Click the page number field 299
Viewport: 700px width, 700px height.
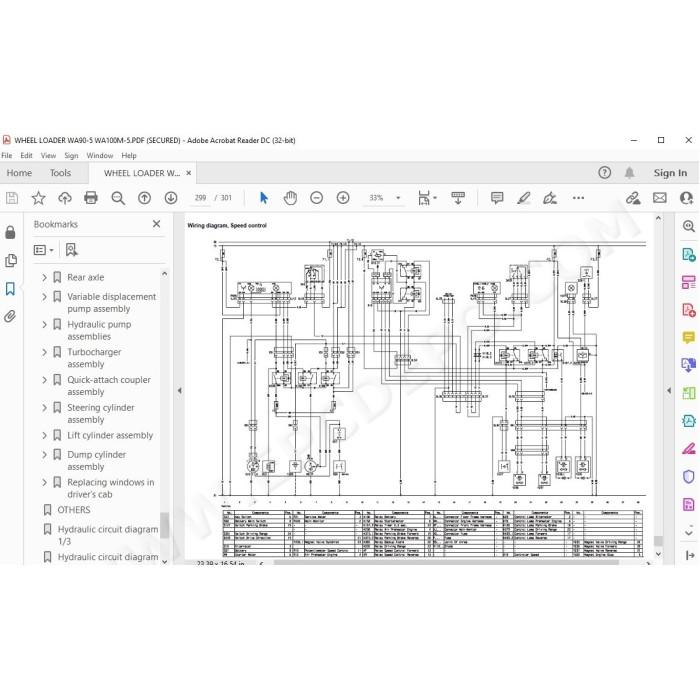tap(200, 198)
